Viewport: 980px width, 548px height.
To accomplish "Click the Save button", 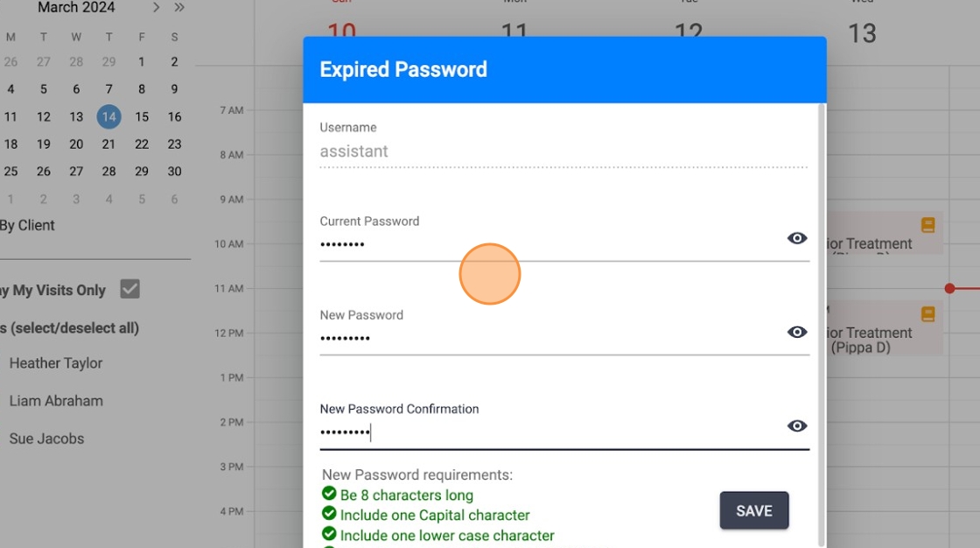I will point(753,510).
